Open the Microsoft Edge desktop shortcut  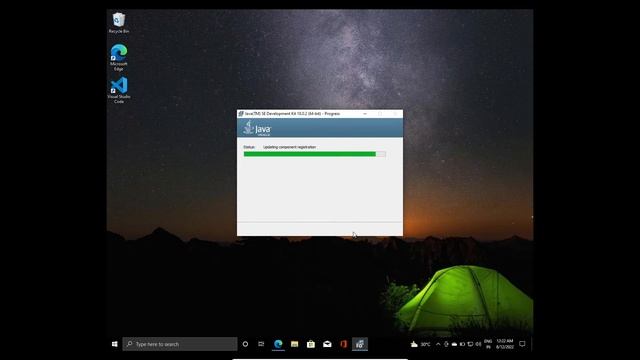coord(119,58)
